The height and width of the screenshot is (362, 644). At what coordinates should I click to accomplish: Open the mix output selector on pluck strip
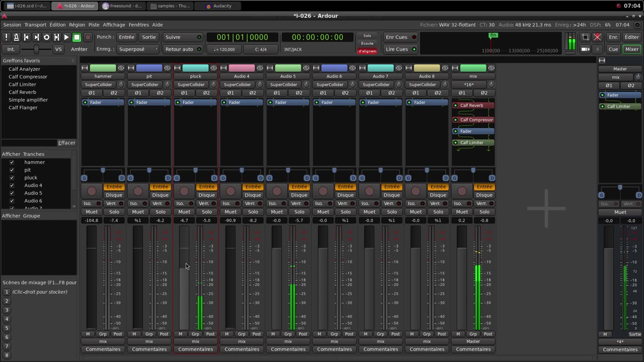pos(195,341)
